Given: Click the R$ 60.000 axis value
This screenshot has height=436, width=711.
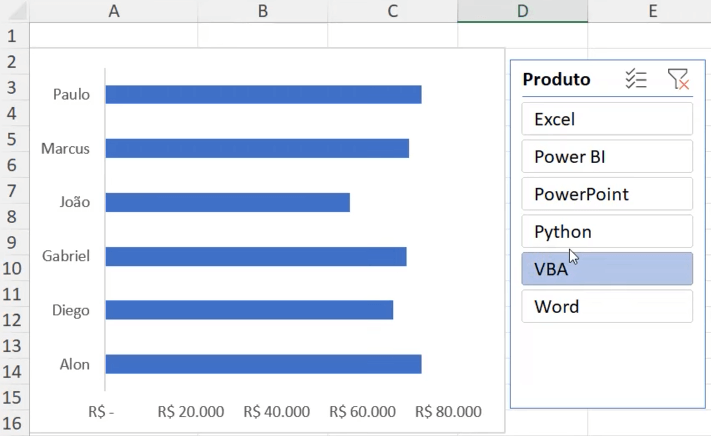Looking at the screenshot, I should point(362,412).
